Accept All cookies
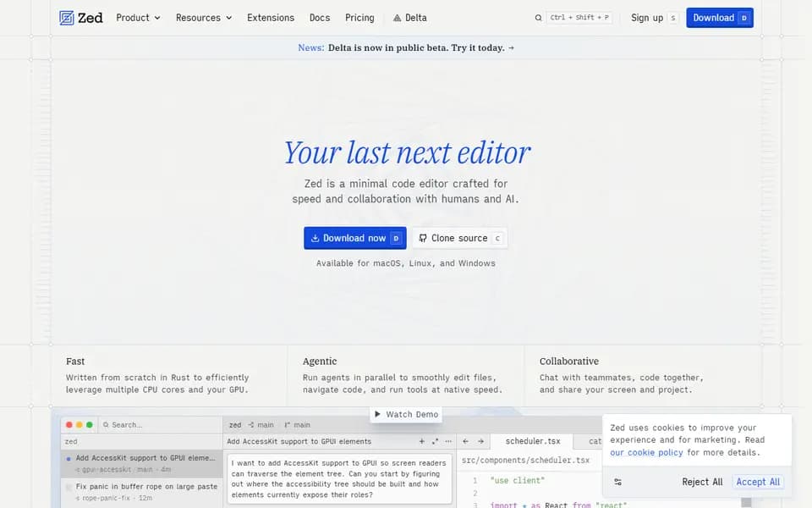 click(758, 482)
